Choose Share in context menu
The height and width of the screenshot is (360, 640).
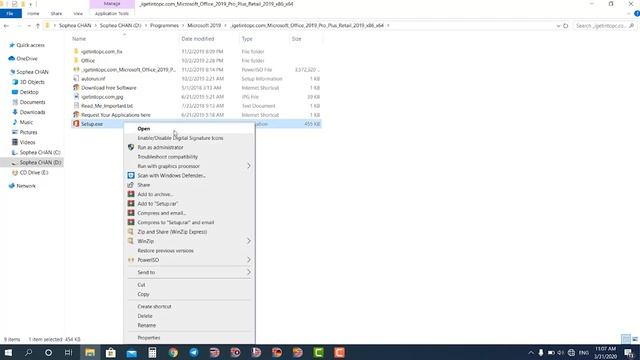(x=144, y=185)
